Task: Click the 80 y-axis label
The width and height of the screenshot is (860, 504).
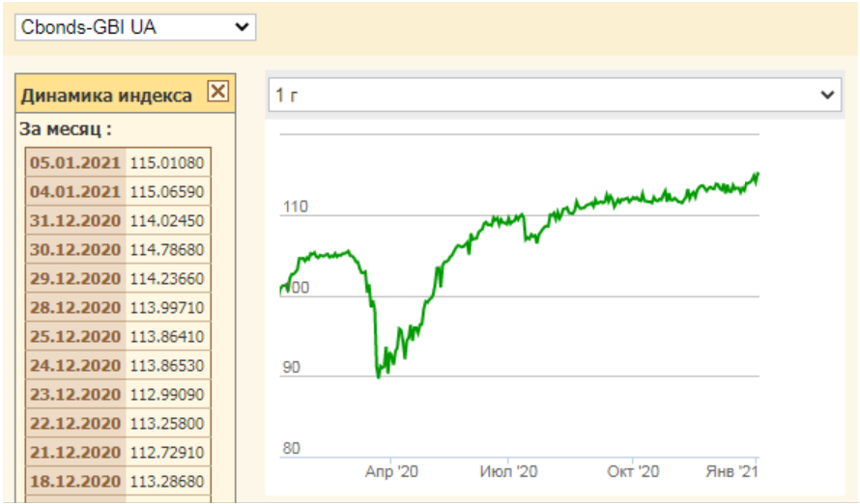Action: pos(291,448)
